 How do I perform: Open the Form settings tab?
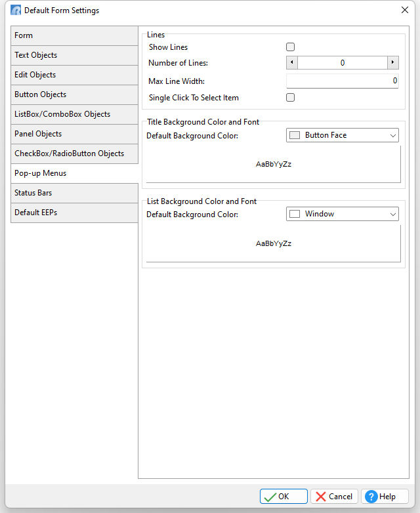click(74, 35)
